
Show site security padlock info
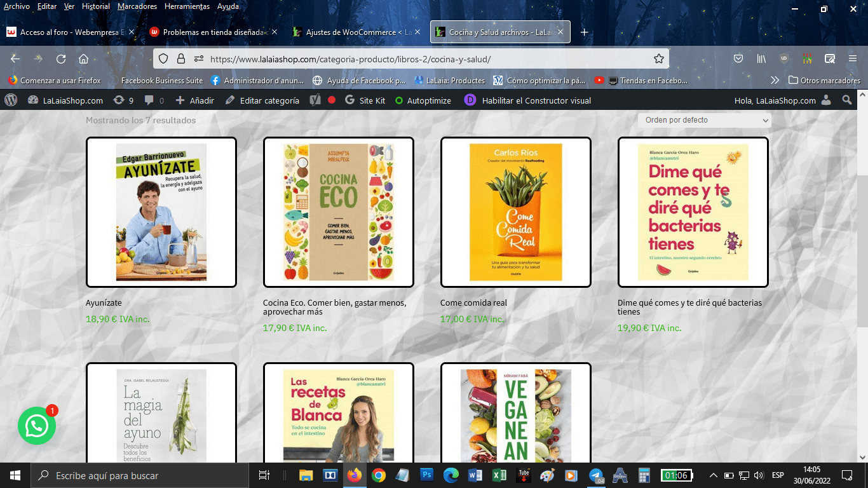coord(181,58)
